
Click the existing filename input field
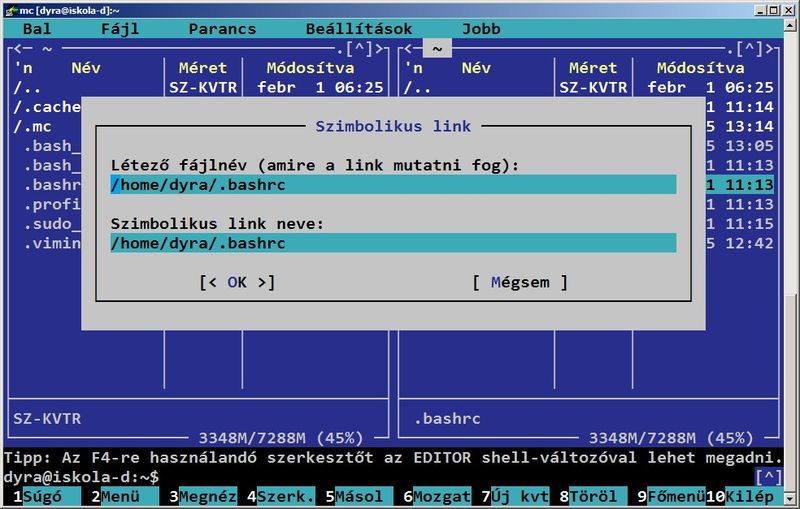click(x=393, y=185)
